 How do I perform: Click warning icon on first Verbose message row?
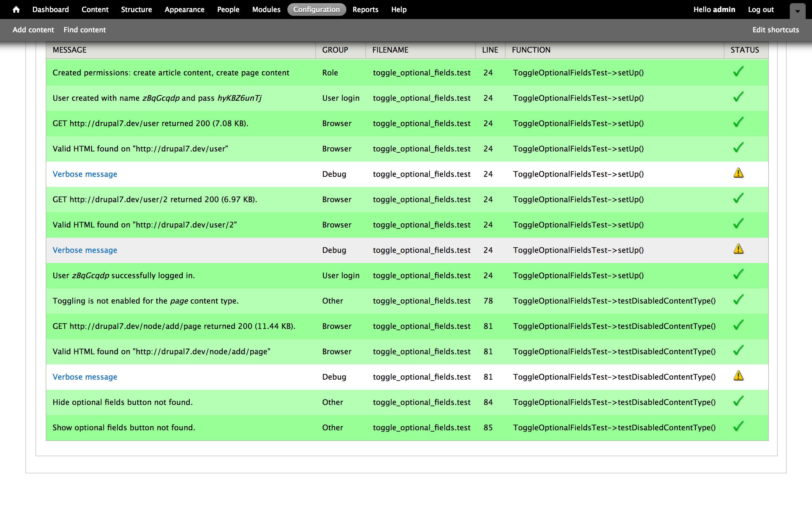point(738,173)
